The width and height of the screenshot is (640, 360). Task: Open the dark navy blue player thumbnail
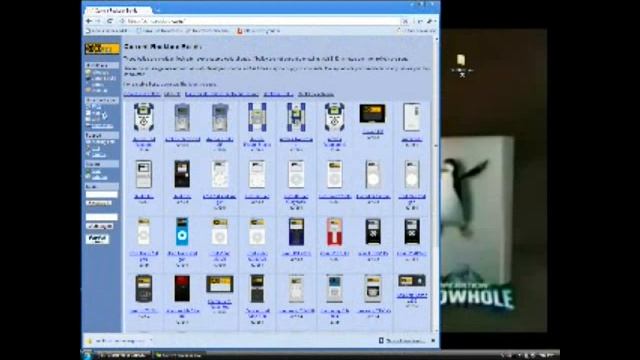pyautogui.click(x=296, y=231)
